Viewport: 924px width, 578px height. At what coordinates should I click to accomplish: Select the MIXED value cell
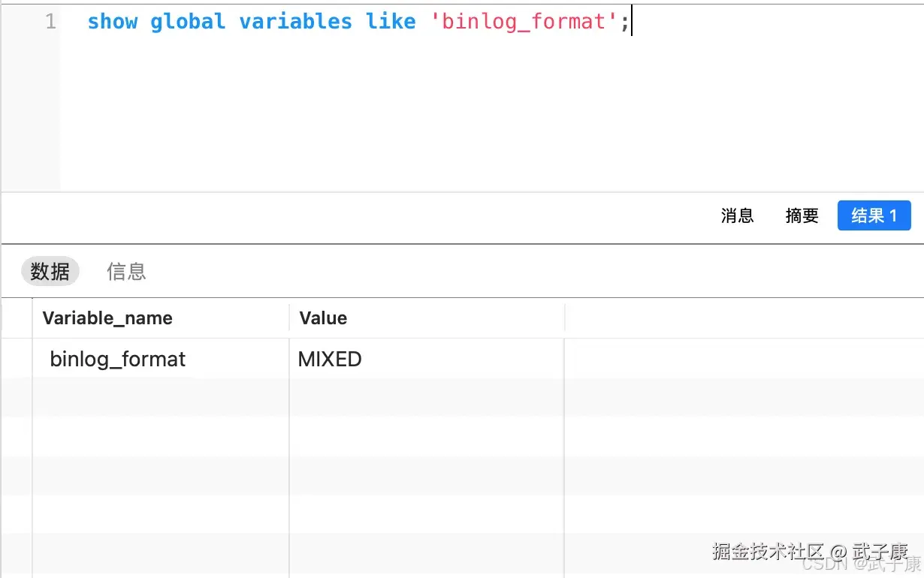coord(330,360)
